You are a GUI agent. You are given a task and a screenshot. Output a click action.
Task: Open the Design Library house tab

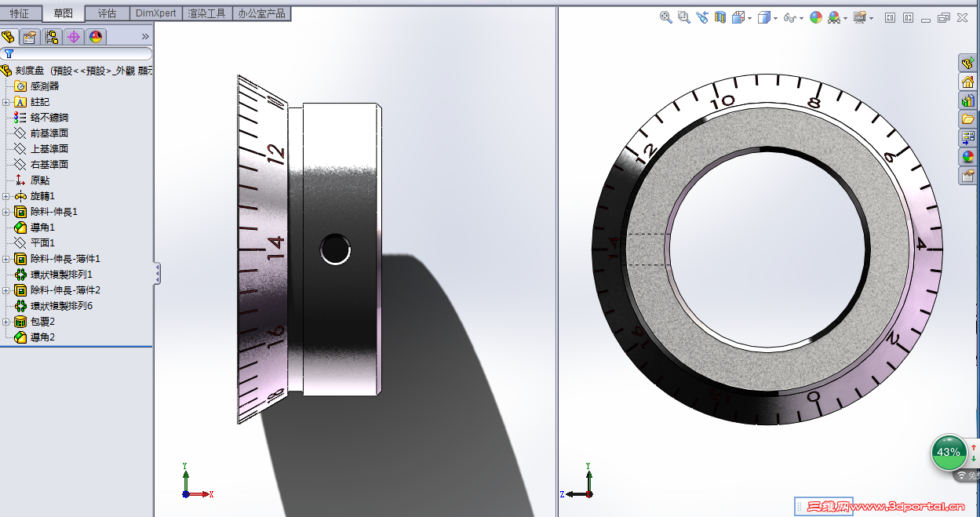click(968, 82)
